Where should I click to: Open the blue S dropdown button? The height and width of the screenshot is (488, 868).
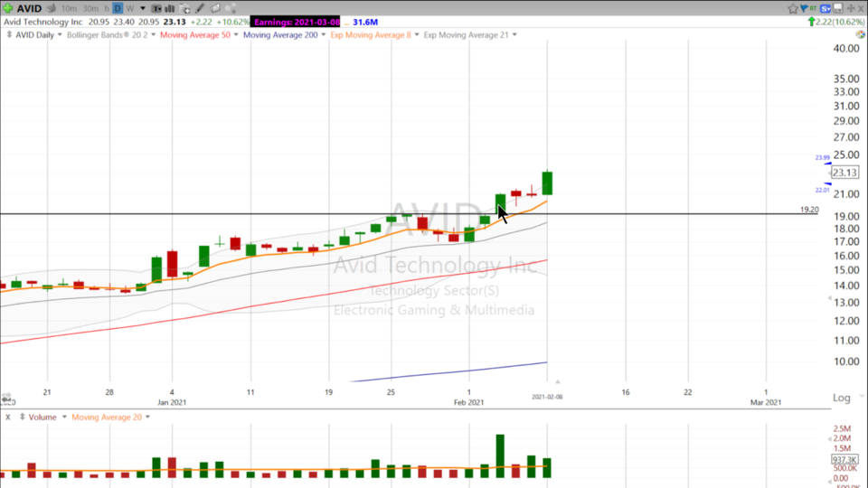(826, 8)
